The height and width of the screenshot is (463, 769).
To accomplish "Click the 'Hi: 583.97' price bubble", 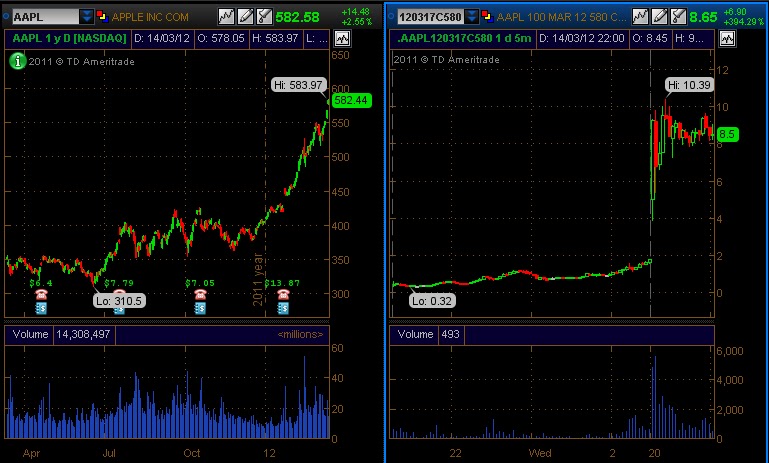I will point(298,85).
